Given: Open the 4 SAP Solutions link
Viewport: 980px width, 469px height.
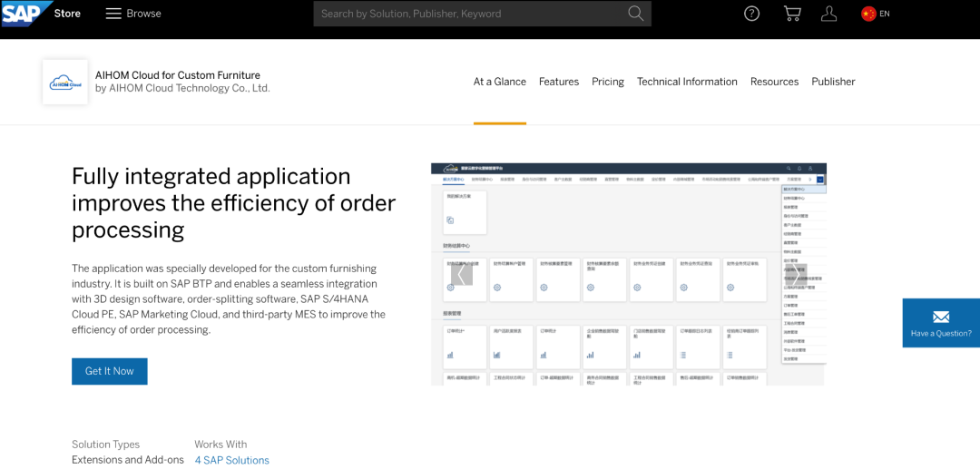Looking at the screenshot, I should point(232,460).
